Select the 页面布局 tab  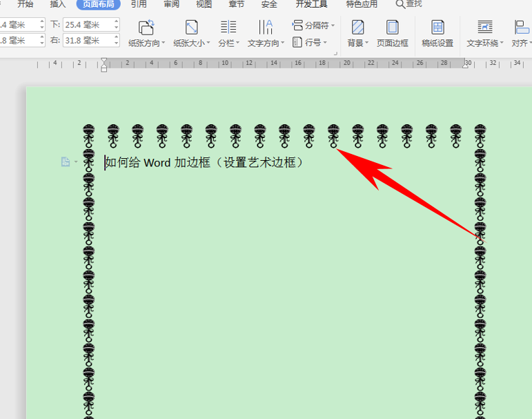(x=99, y=4)
